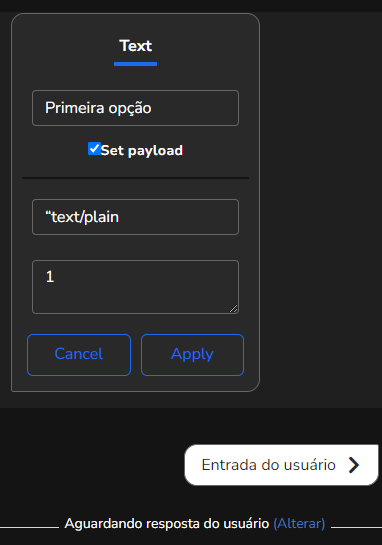Focus the “text/plain content type field
The height and width of the screenshot is (545, 382).
(x=135, y=217)
